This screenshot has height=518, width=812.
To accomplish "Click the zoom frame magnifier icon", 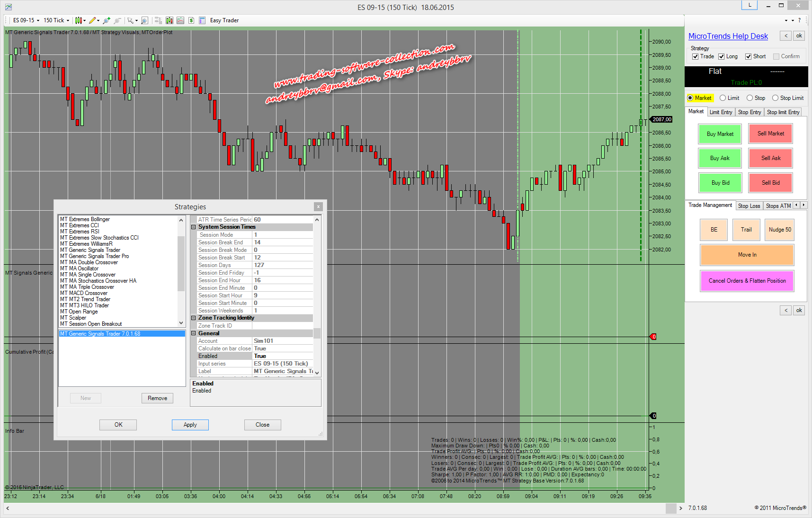I will click(x=145, y=20).
